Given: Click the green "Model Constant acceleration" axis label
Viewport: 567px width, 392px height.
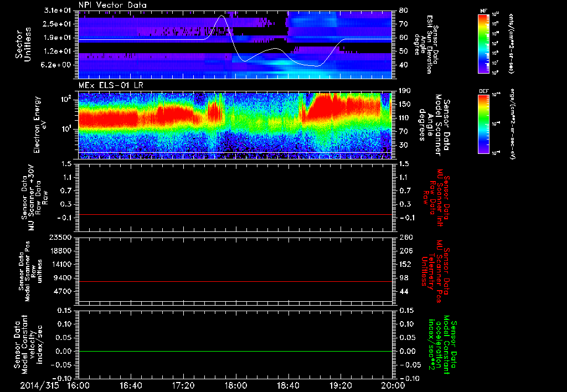Looking at the screenshot, I should (442, 344).
